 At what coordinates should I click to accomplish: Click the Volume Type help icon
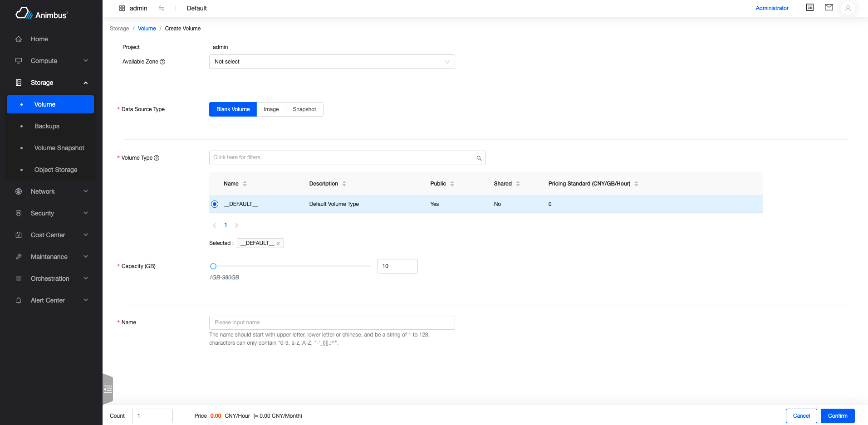[157, 158]
